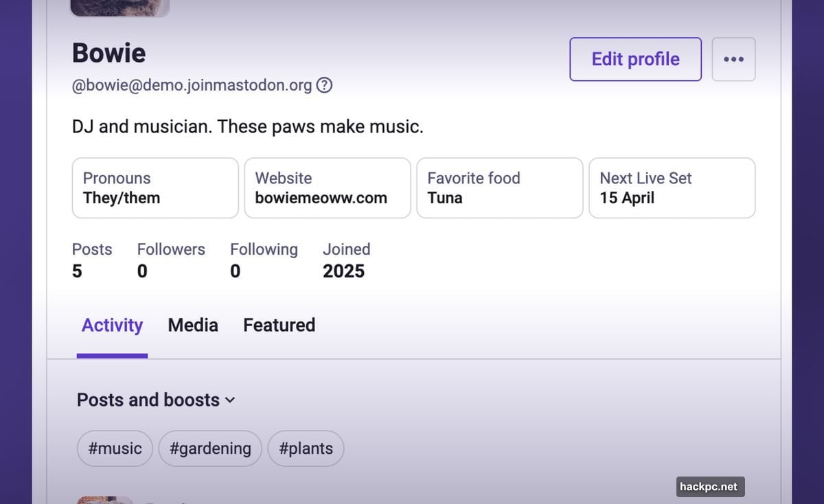Filter posts by #gardening hashtag
The width and height of the screenshot is (824, 504).
point(210,448)
